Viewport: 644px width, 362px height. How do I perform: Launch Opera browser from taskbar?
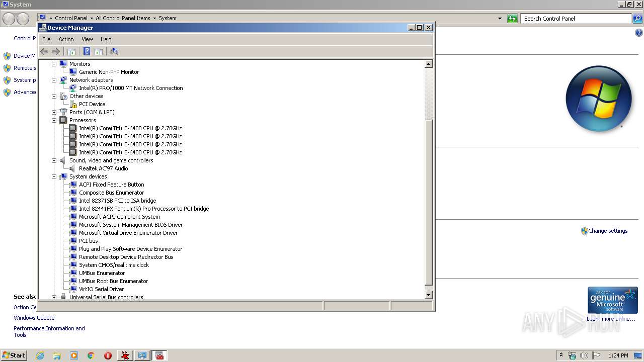click(108, 355)
